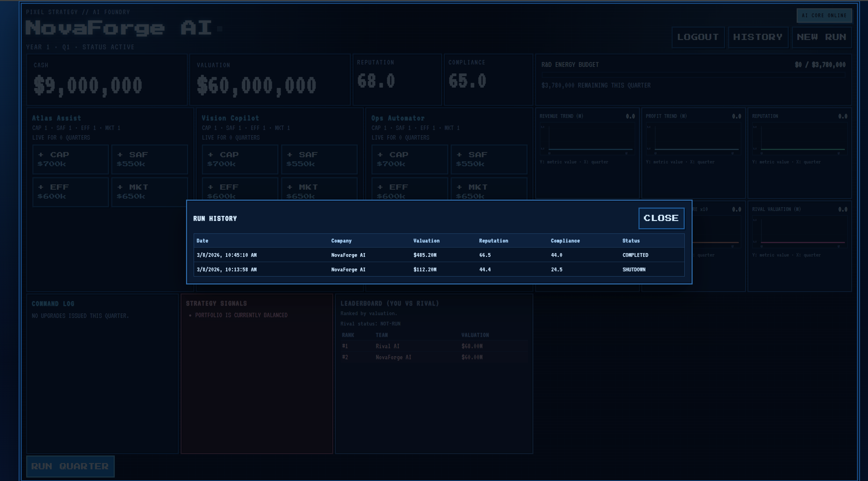
Task: Upgrade Vision Copilot SAF
Action: pos(319,159)
